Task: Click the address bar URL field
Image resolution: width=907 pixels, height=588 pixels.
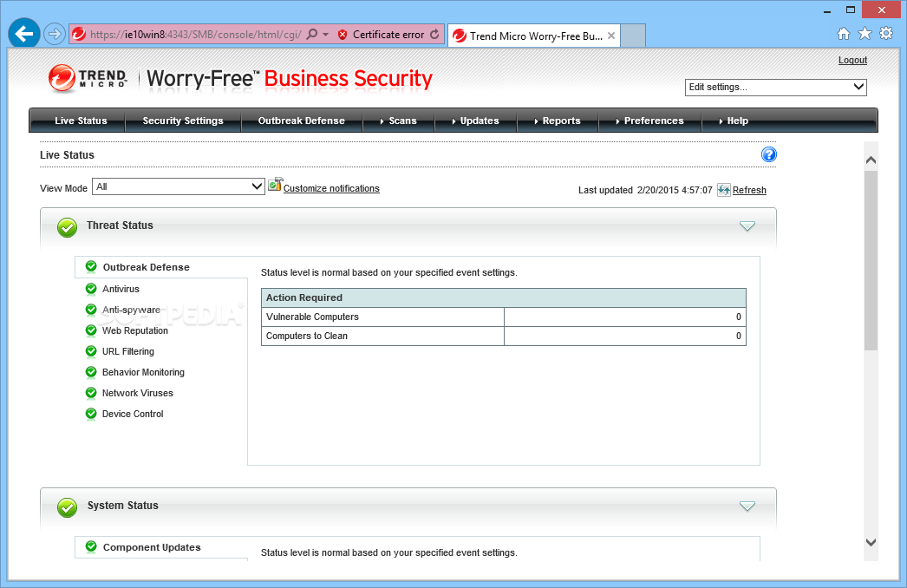Action: 195,35
